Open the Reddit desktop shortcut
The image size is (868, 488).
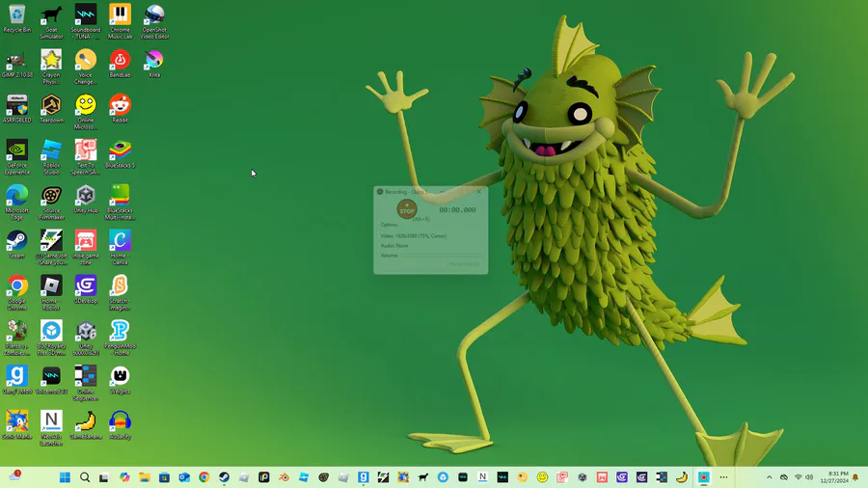pyautogui.click(x=121, y=109)
